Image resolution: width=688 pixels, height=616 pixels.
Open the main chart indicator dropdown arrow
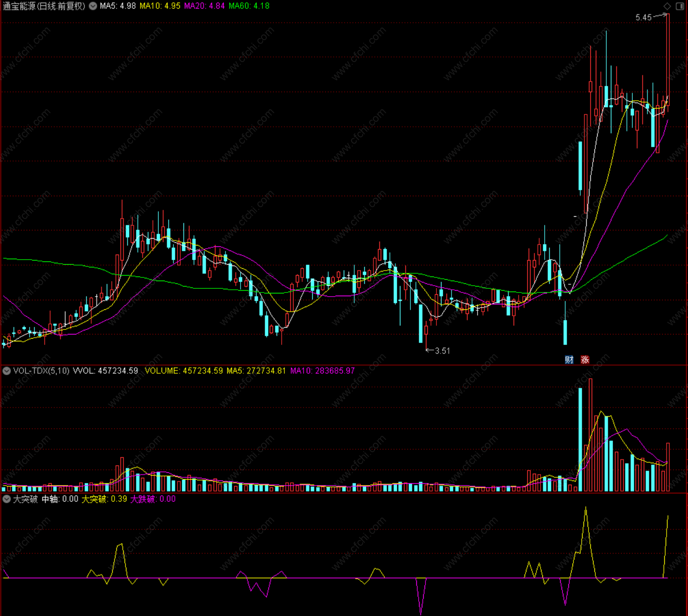(93, 6)
